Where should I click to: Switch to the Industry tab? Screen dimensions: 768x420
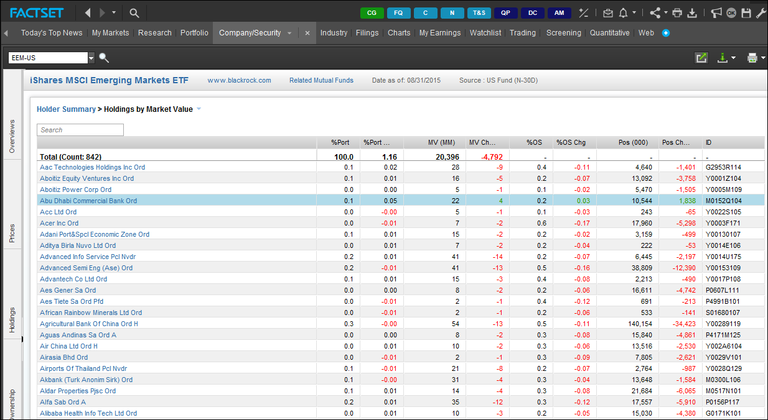pos(334,33)
